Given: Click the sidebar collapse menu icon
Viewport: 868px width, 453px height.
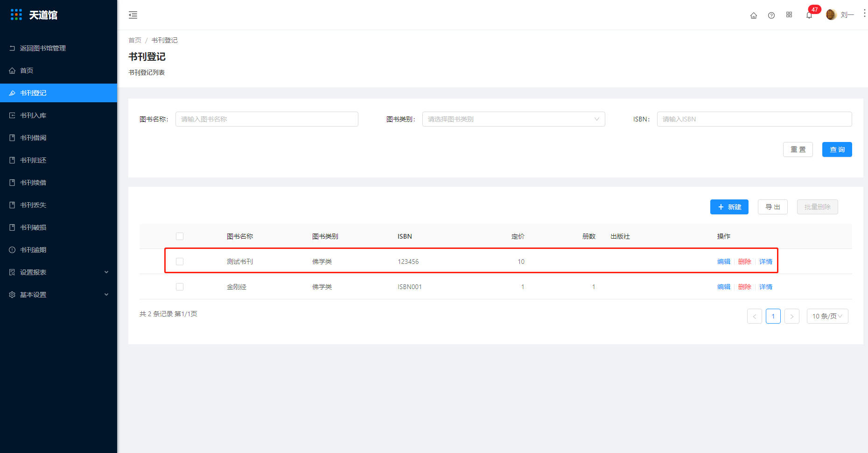Looking at the screenshot, I should (x=133, y=15).
